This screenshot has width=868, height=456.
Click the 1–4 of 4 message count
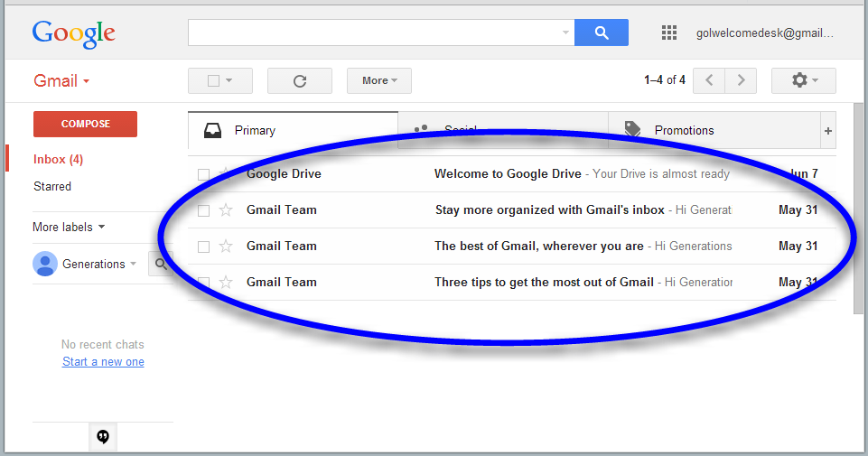[664, 80]
